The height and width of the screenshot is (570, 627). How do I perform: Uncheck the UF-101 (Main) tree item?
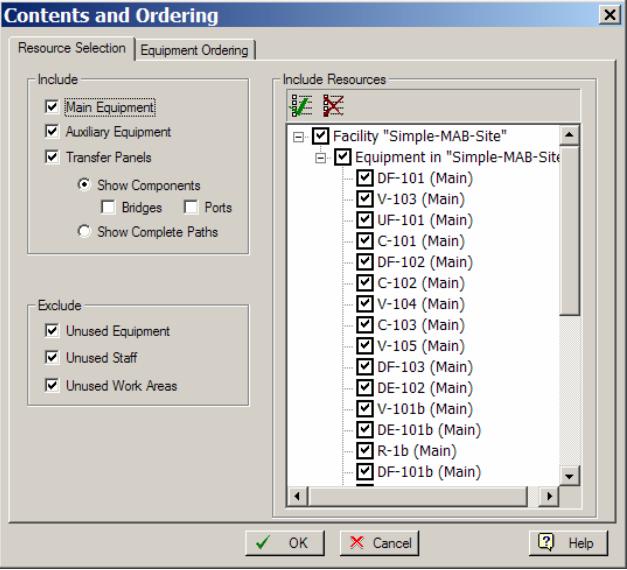(x=365, y=220)
